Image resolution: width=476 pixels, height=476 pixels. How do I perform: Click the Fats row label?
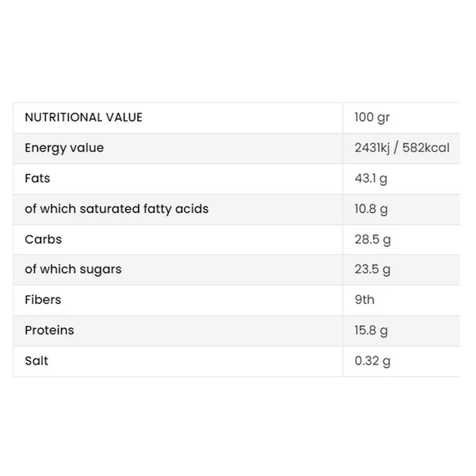pyautogui.click(x=37, y=178)
